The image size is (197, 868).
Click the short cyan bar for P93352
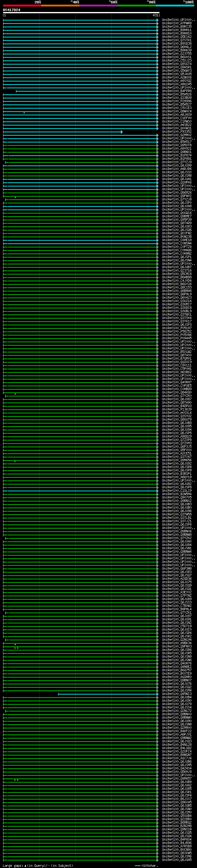point(62,132)
